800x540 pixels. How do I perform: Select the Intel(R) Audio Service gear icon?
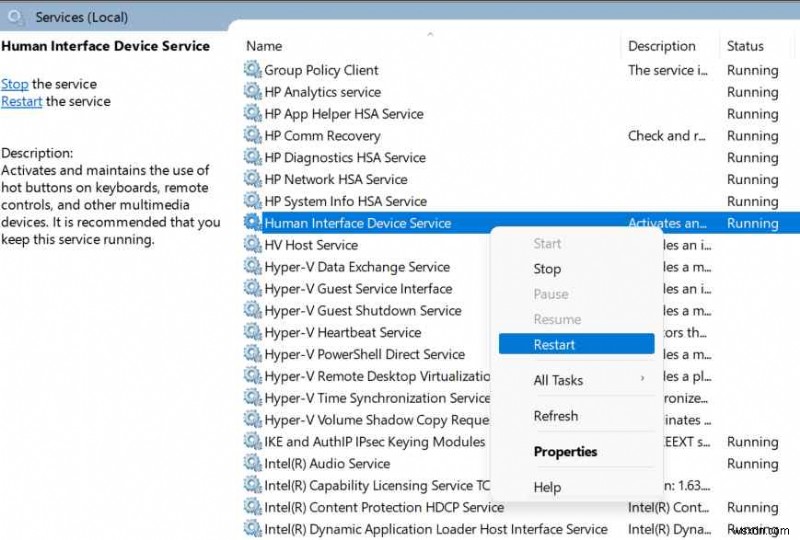coord(252,464)
